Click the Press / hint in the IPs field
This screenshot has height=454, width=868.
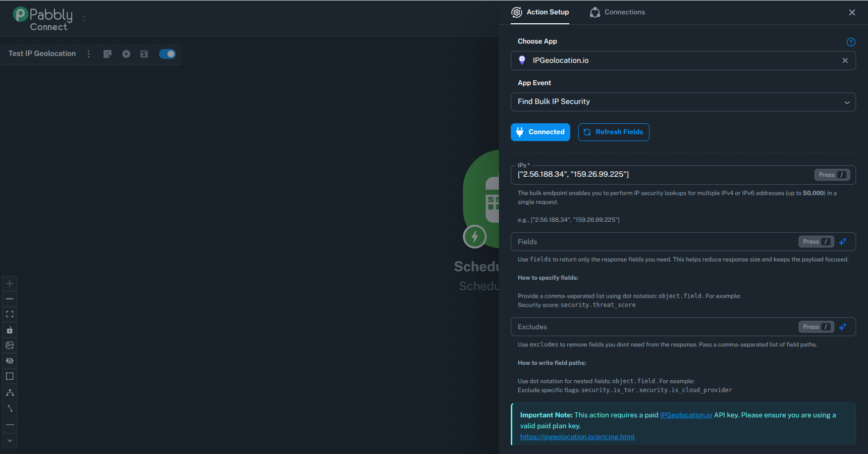tap(832, 175)
